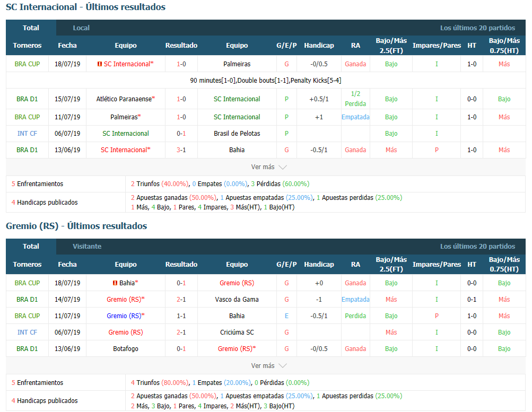
Task: Click Perdida RA cell in Gremio vs Bahia row
Action: (x=355, y=315)
